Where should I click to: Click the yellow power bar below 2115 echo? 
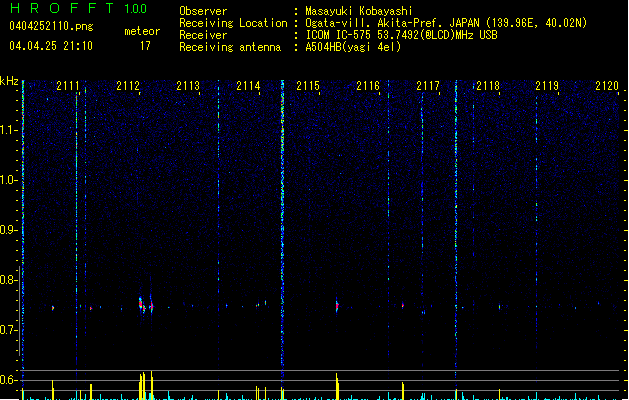pos(337,386)
